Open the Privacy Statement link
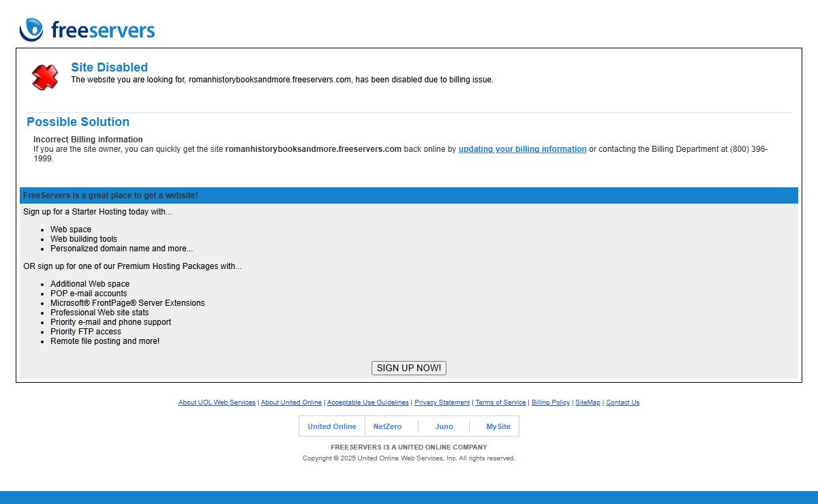Screen dimensions: 818x504 (x=442, y=403)
